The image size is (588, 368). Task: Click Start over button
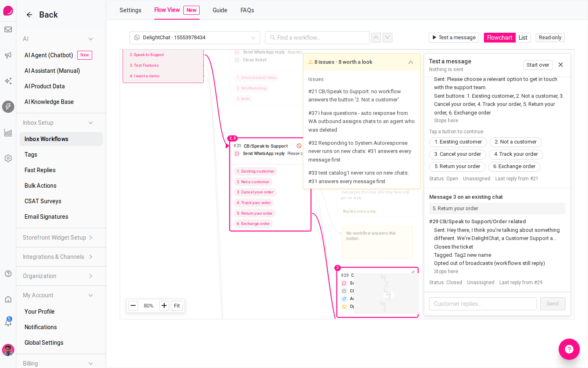pos(538,65)
